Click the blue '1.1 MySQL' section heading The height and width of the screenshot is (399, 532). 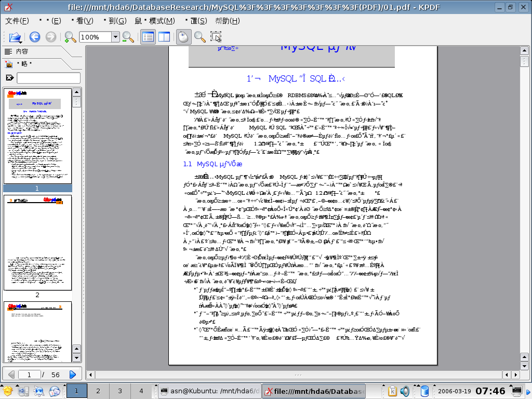pos(212,164)
